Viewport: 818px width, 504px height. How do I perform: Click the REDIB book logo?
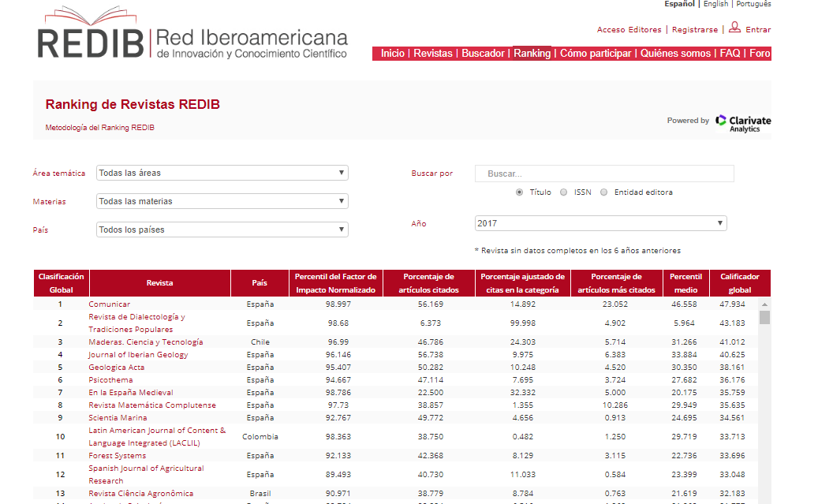(91, 33)
